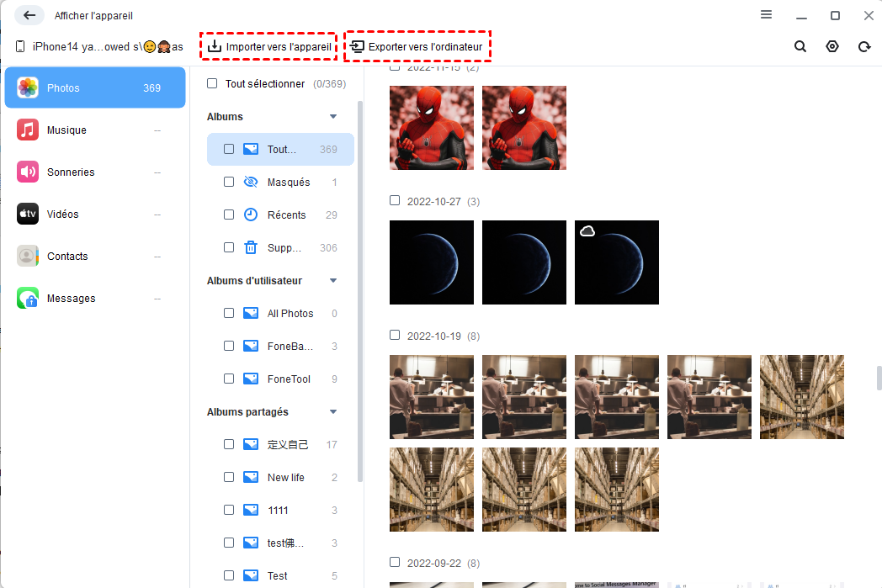This screenshot has width=882, height=588.
Task: Click the Apple TV Vidéos icon
Action: coord(28,214)
